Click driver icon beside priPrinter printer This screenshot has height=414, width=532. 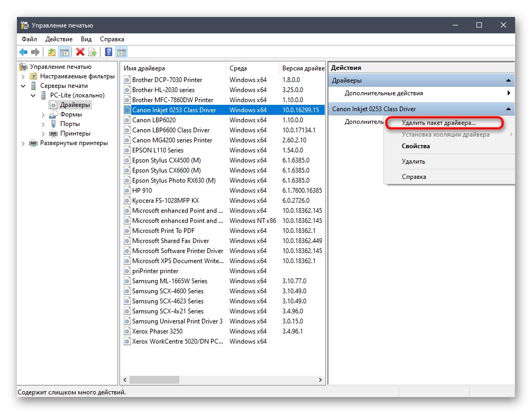click(127, 271)
